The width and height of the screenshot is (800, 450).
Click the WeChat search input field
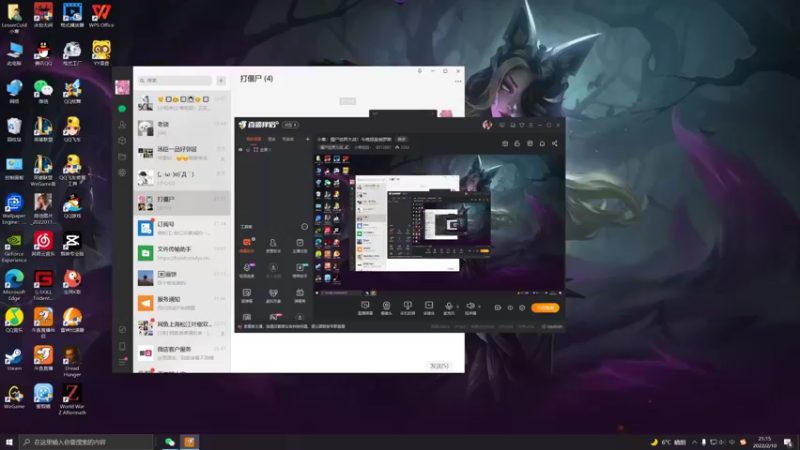(175, 81)
